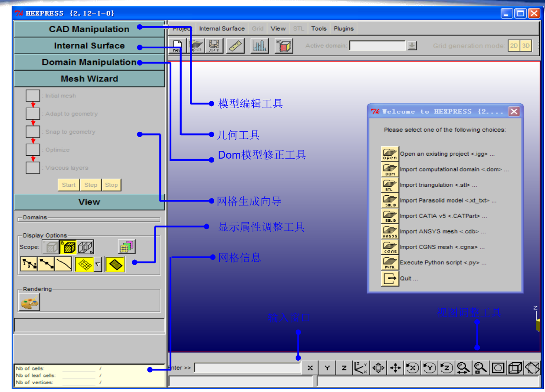Click the XYZ coordinate axes view icon
Screen dimensions: 545x392
[x=360, y=368]
